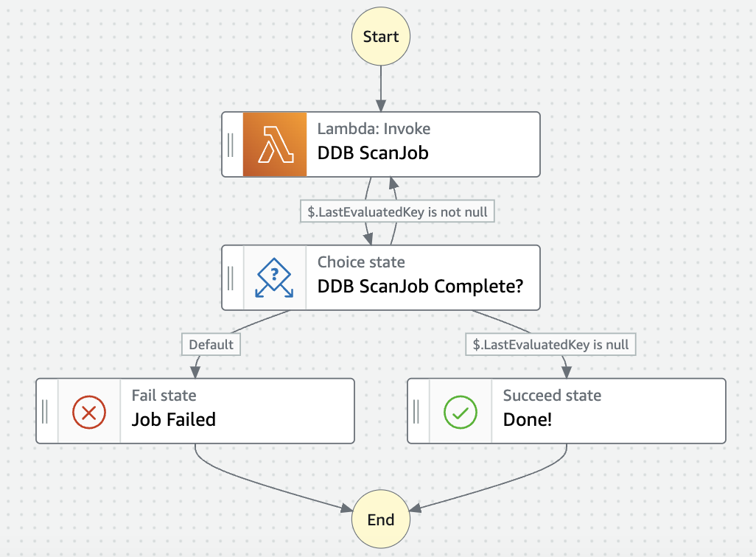Select the Start circle node
Viewport: 756px width, 557px height.
[x=381, y=36]
